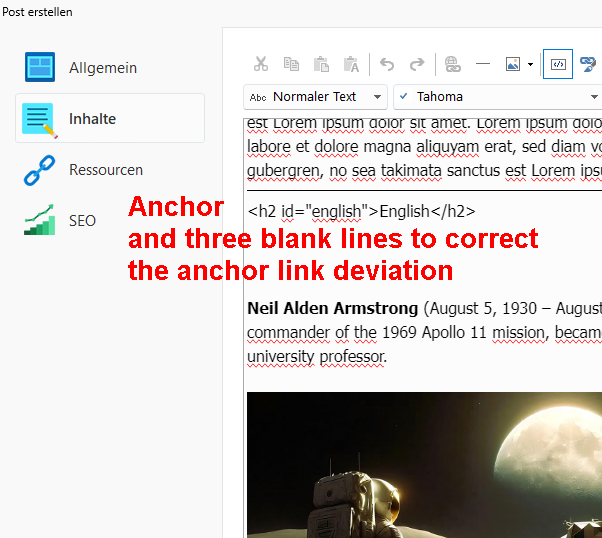Go to the Ressourcen section
602x538 pixels.
(x=105, y=170)
